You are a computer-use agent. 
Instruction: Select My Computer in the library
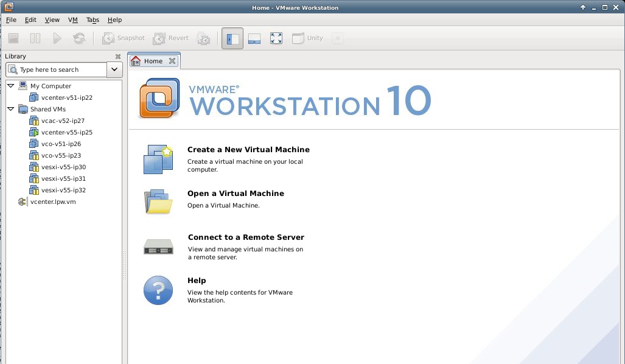[x=51, y=86]
